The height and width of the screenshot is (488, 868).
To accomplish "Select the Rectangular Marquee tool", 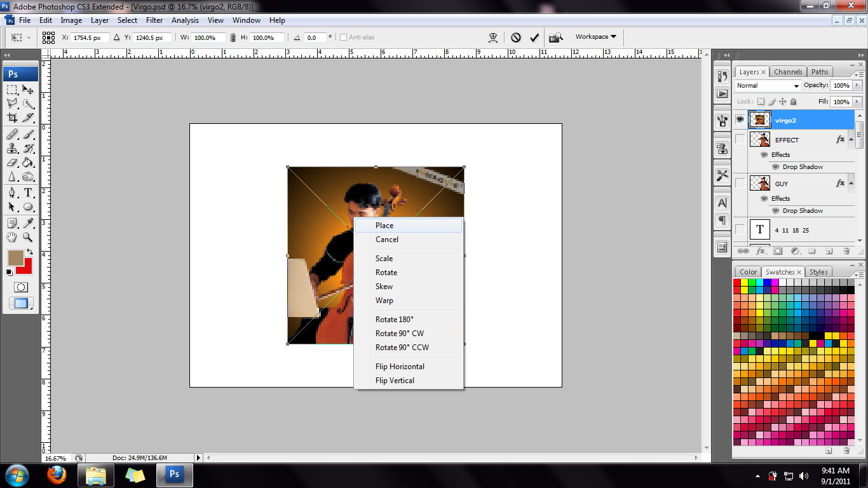I will pyautogui.click(x=12, y=90).
